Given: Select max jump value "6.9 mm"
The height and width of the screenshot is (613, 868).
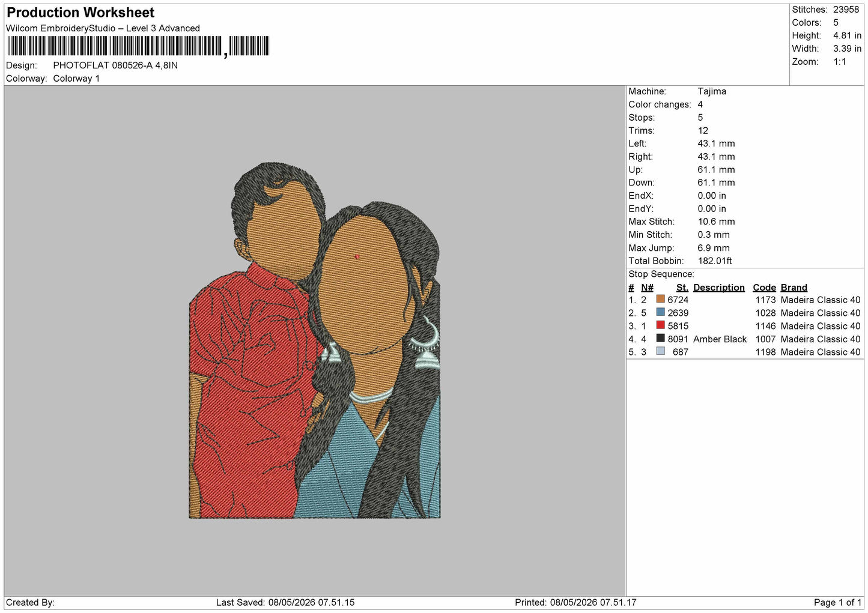Looking at the screenshot, I should pos(714,248).
